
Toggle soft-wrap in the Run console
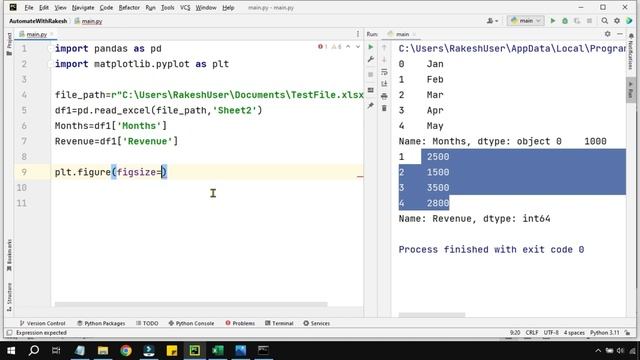coord(384,72)
